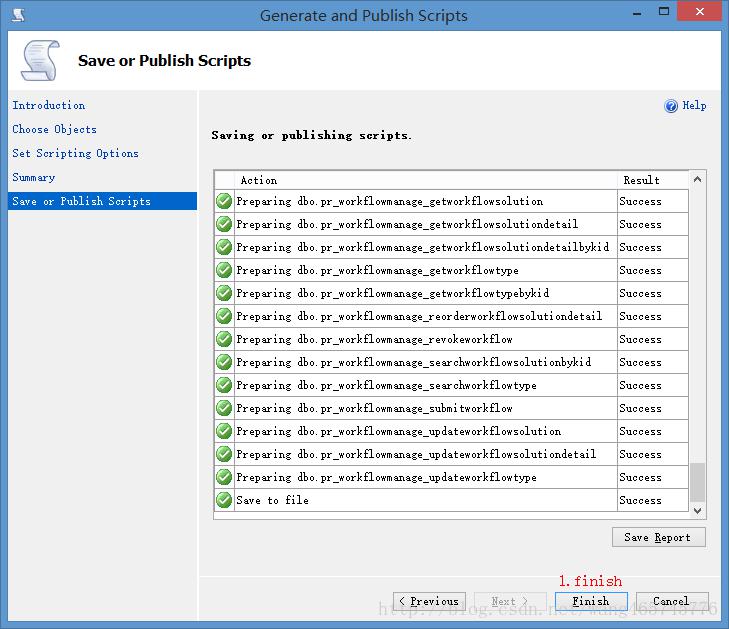The image size is (729, 629).
Task: Click success icon for getworkflowsolution row
Action: (224, 201)
